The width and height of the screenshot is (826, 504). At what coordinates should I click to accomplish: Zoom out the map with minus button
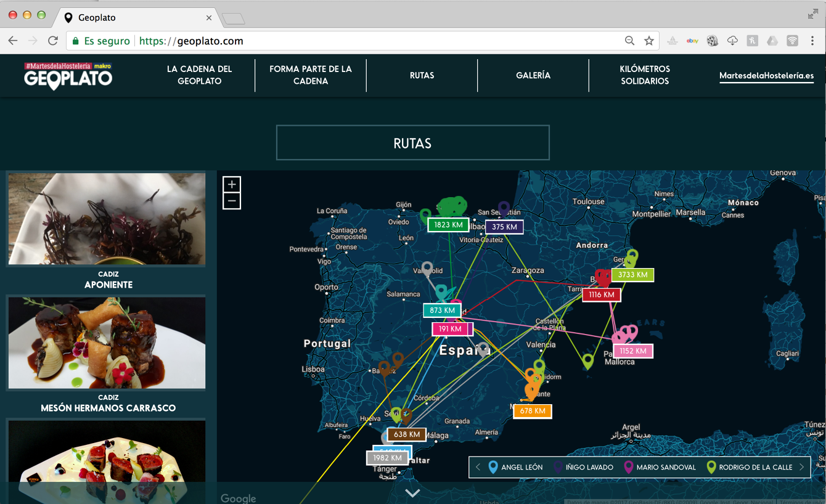232,201
